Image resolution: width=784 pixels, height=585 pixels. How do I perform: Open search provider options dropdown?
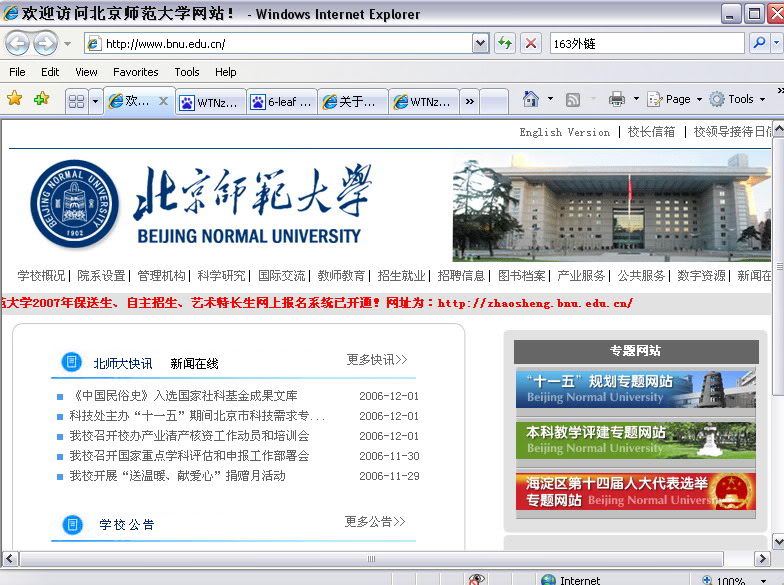777,44
